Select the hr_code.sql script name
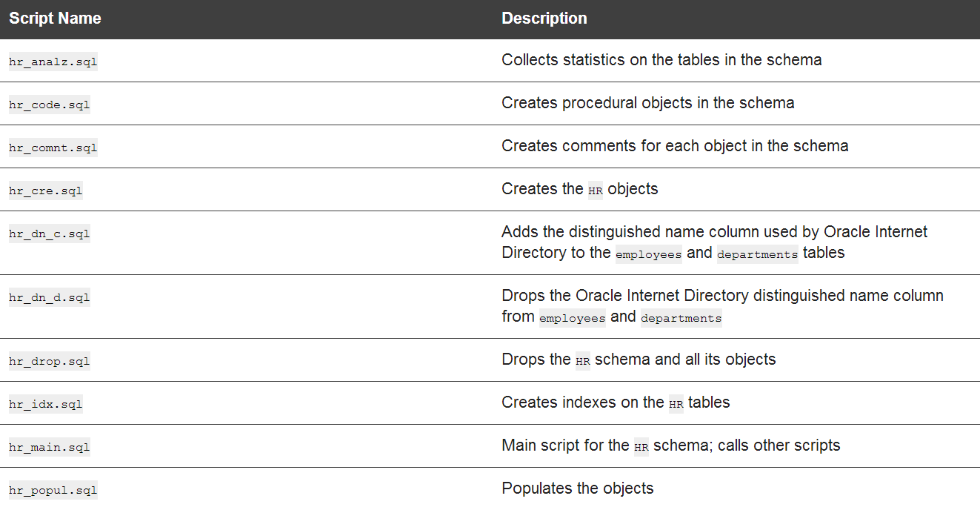The height and width of the screenshot is (510, 980). coord(49,105)
